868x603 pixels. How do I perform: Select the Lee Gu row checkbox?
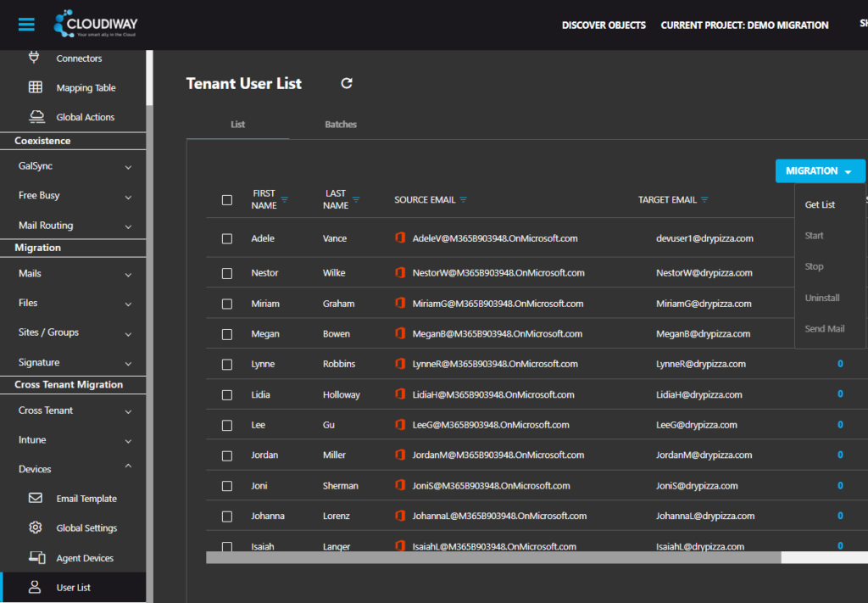pyautogui.click(x=227, y=425)
